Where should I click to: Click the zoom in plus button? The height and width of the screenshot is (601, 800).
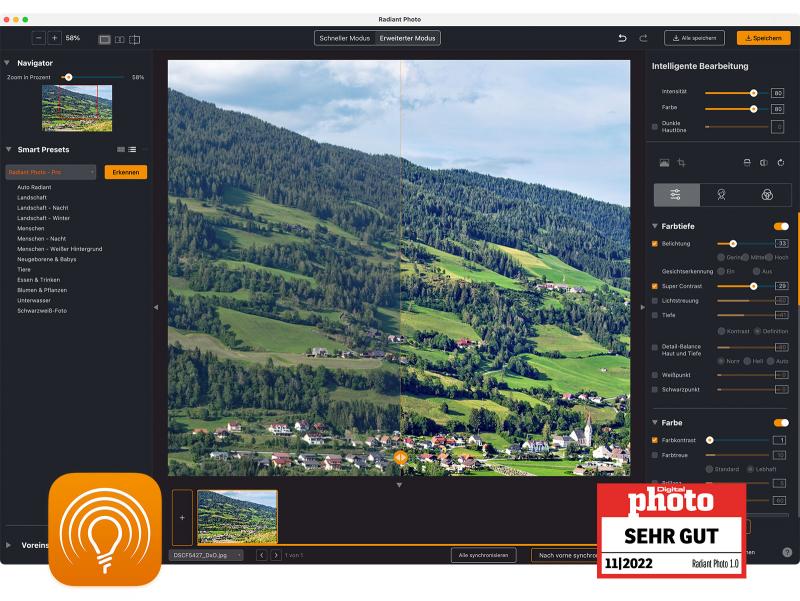click(x=54, y=38)
